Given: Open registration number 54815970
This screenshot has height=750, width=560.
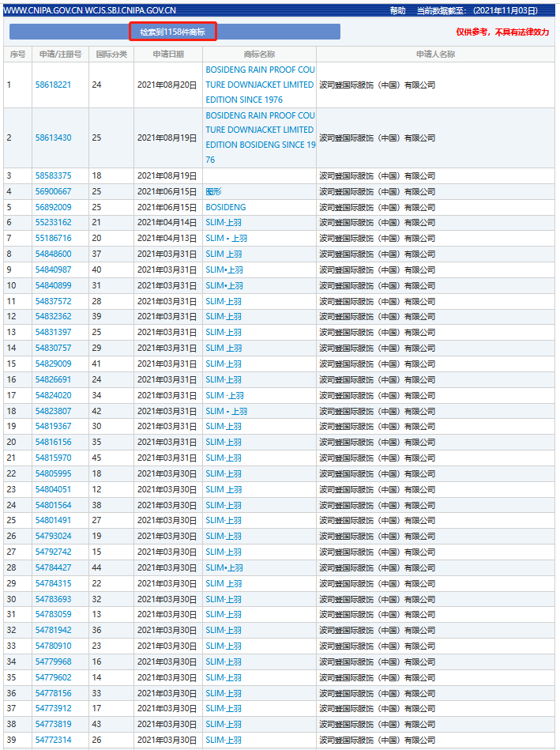Looking at the screenshot, I should (53, 458).
